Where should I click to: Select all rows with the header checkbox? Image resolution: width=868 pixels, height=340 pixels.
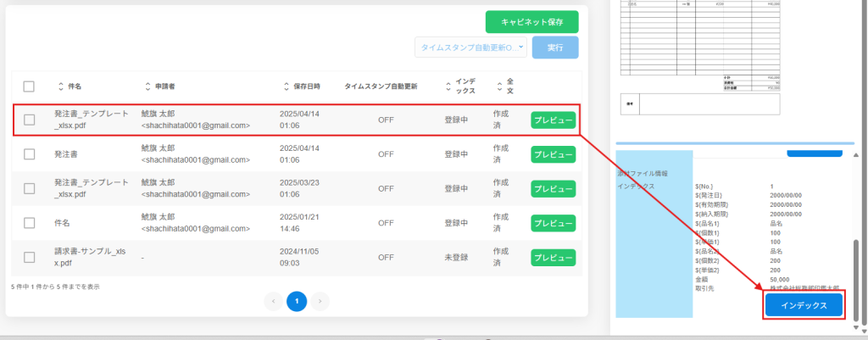click(x=29, y=86)
